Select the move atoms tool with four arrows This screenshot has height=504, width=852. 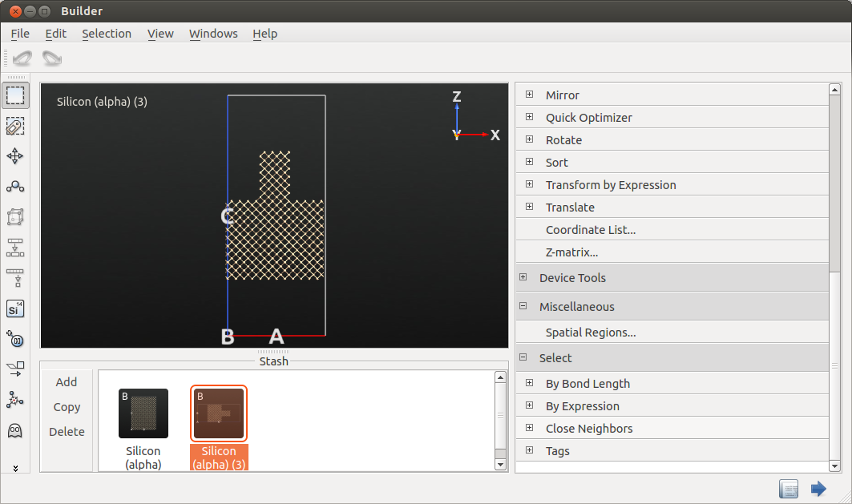pyautogui.click(x=15, y=156)
